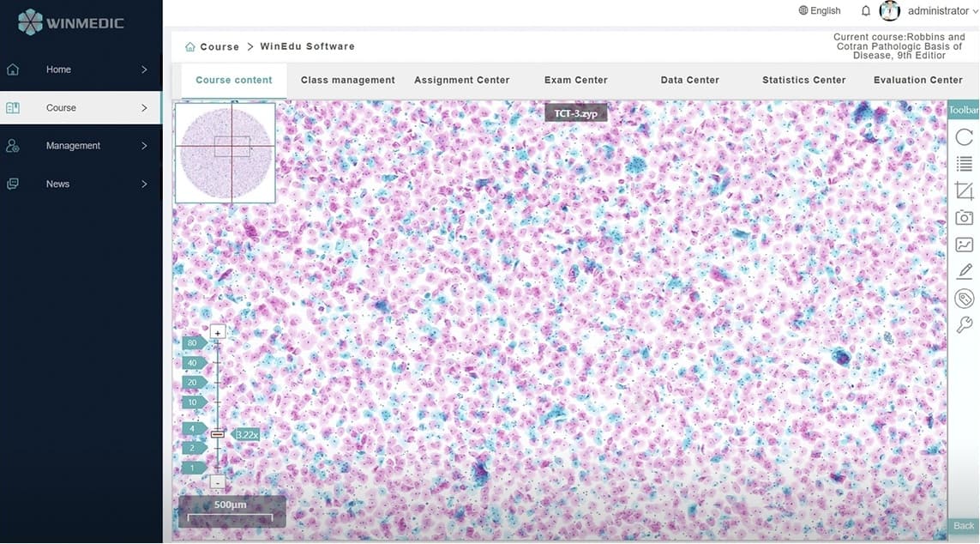Click the slide overview thumbnail navigator
The image size is (980, 544).
tap(225, 153)
